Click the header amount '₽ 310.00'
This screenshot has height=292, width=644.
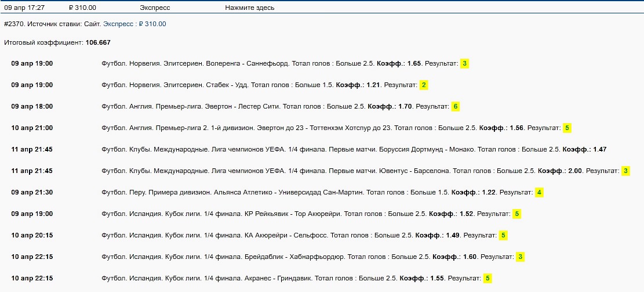(x=82, y=8)
